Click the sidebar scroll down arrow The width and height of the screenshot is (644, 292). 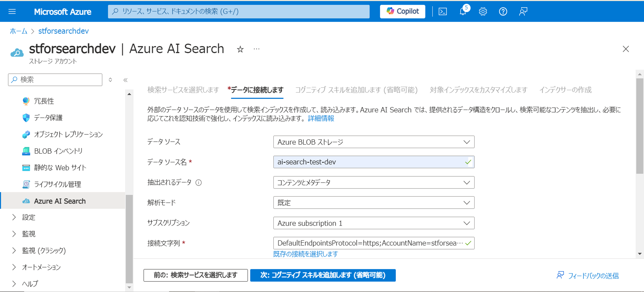(x=129, y=287)
